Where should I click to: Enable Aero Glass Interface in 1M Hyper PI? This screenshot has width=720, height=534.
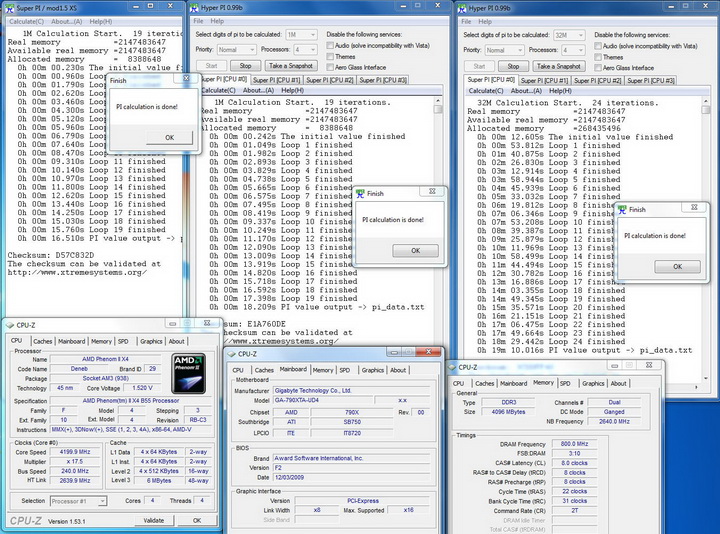coord(330,67)
